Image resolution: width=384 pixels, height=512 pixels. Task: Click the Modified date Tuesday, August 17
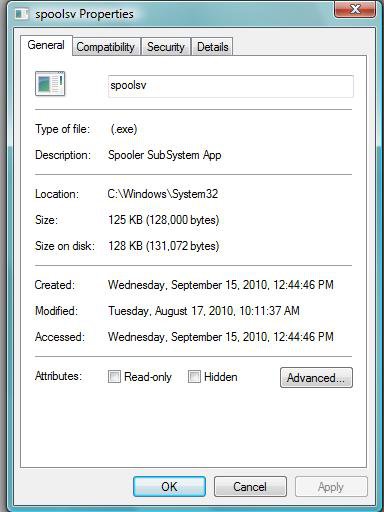(x=204, y=311)
